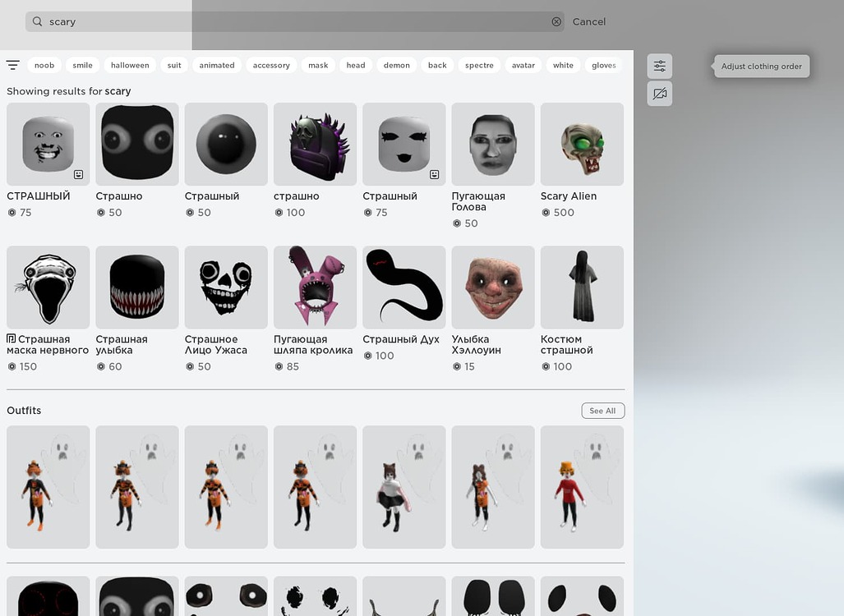
Task: Toggle the spectre filter chip
Action: click(479, 64)
